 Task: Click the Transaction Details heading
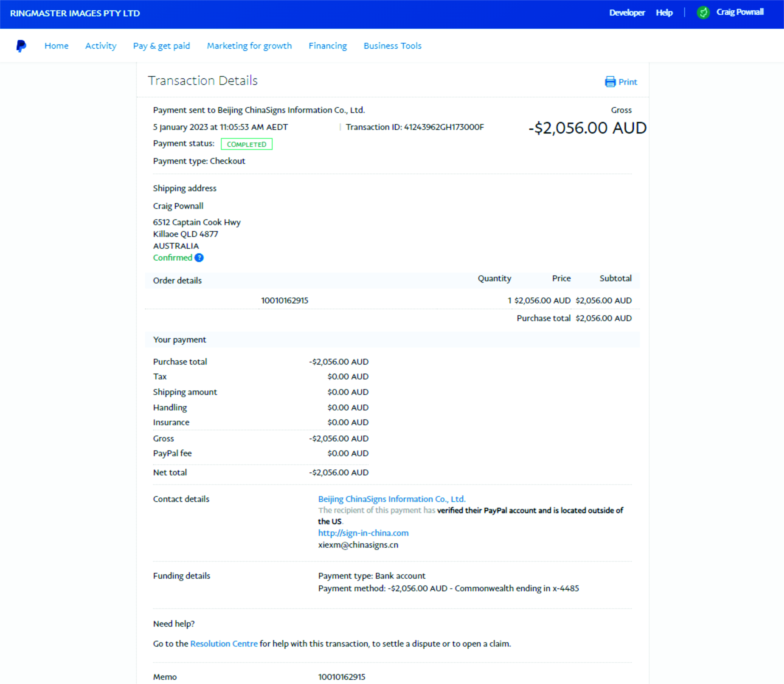(x=203, y=81)
